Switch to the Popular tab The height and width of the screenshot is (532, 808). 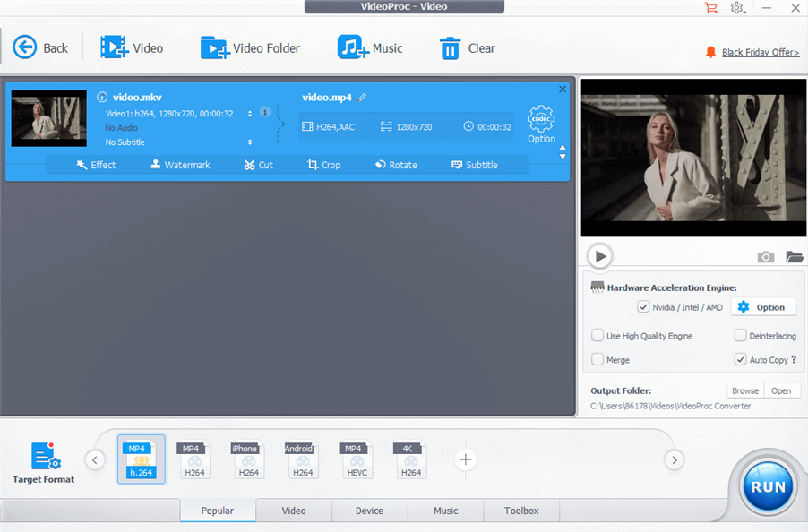tap(218, 511)
